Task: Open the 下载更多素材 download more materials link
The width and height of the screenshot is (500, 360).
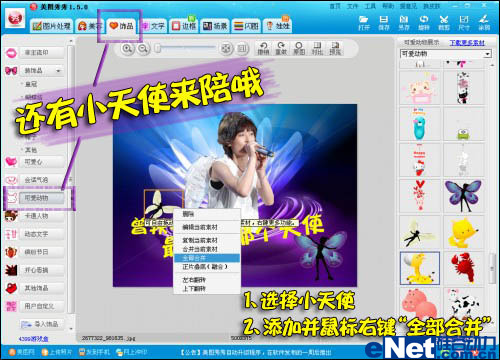Action: click(x=467, y=43)
